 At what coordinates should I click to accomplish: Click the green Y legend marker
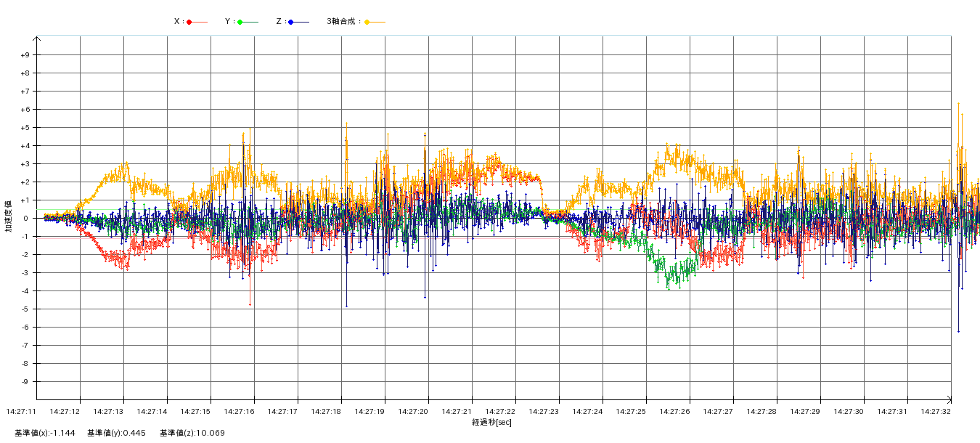[240, 22]
